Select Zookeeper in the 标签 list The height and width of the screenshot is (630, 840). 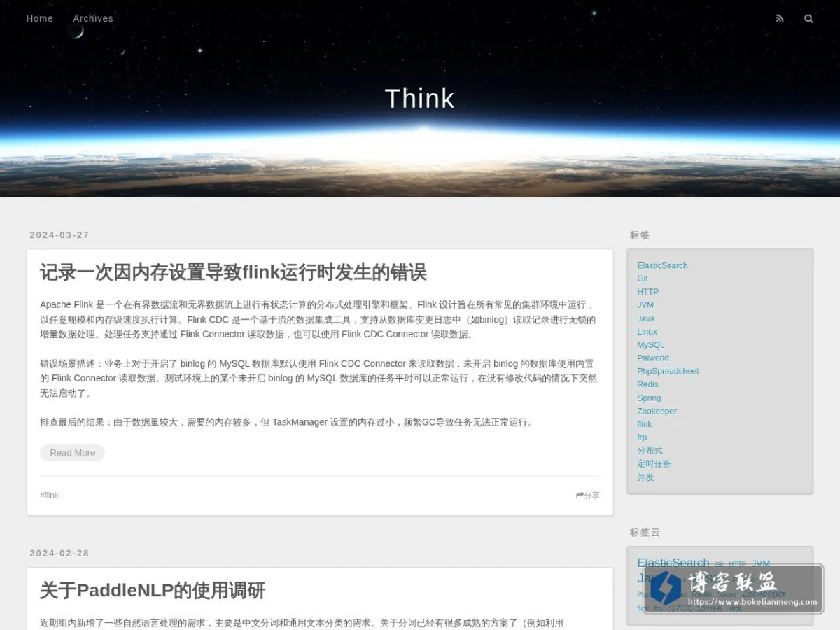tap(657, 411)
